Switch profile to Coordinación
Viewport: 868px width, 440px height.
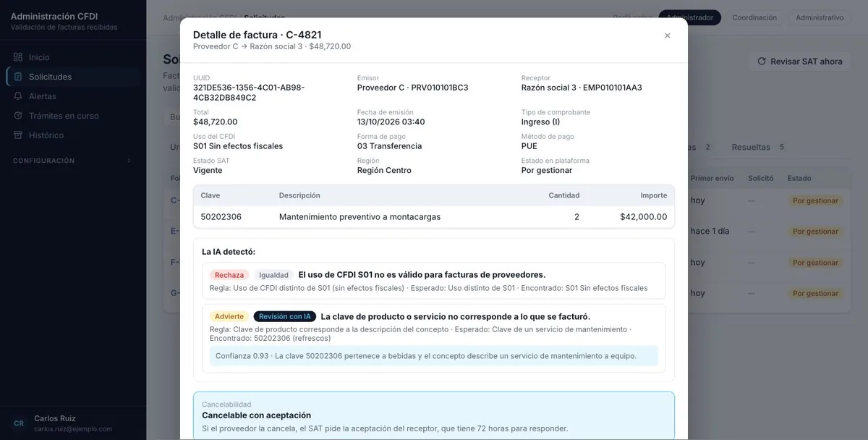pos(754,17)
